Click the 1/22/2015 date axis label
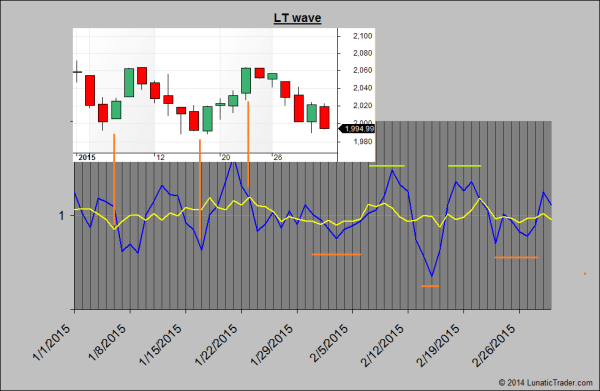The height and width of the screenshot is (391, 600). click(217, 344)
